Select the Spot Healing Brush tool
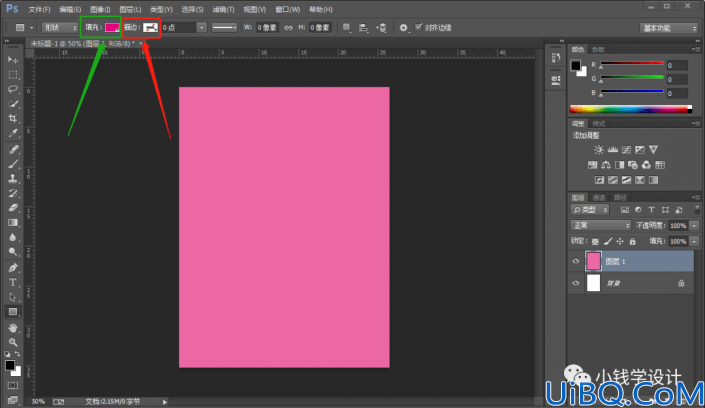Viewport: 705px width, 408px height. tap(13, 149)
